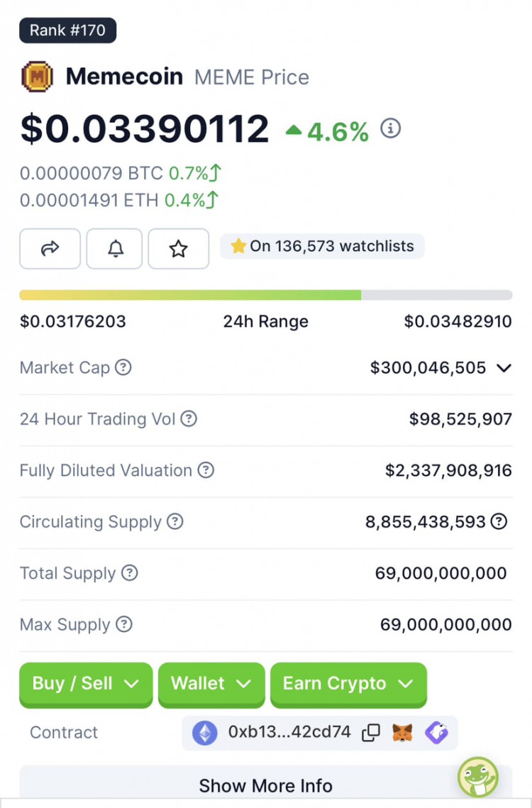Click the BTC 0.7% change value
This screenshot has height=808, width=532.
pyautogui.click(x=195, y=173)
